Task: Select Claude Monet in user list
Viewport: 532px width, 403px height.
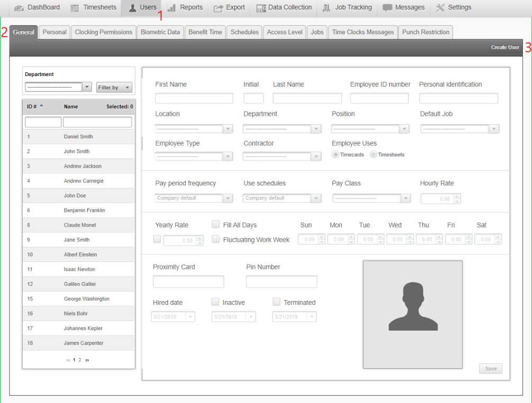Action: tap(79, 225)
